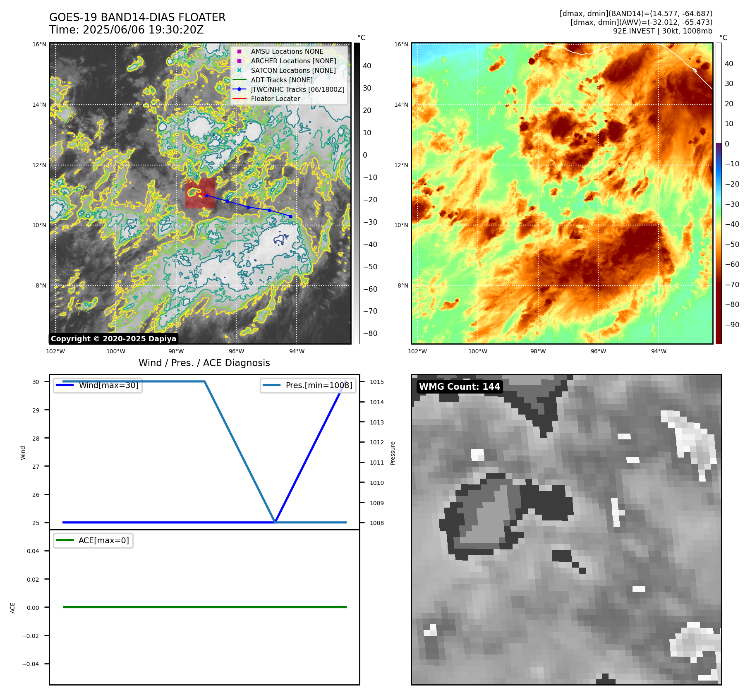The height and width of the screenshot is (700, 750).
Task: Click the color-enhanced temperature colorbar
Action: [x=719, y=193]
